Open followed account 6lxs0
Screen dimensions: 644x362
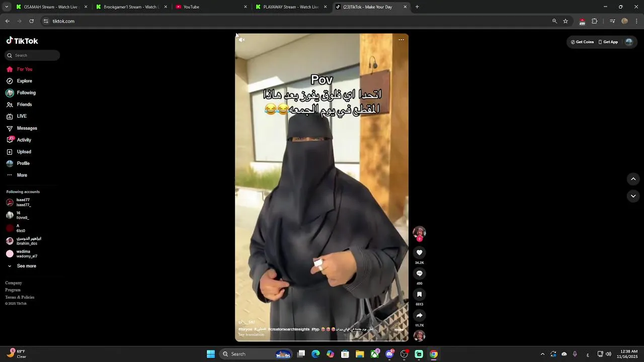coord(16,228)
